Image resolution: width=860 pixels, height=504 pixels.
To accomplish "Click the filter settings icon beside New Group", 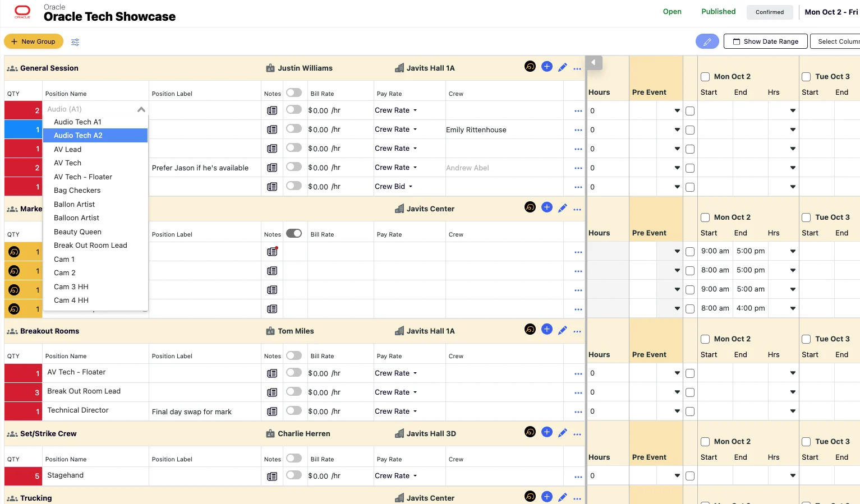I will pyautogui.click(x=75, y=42).
